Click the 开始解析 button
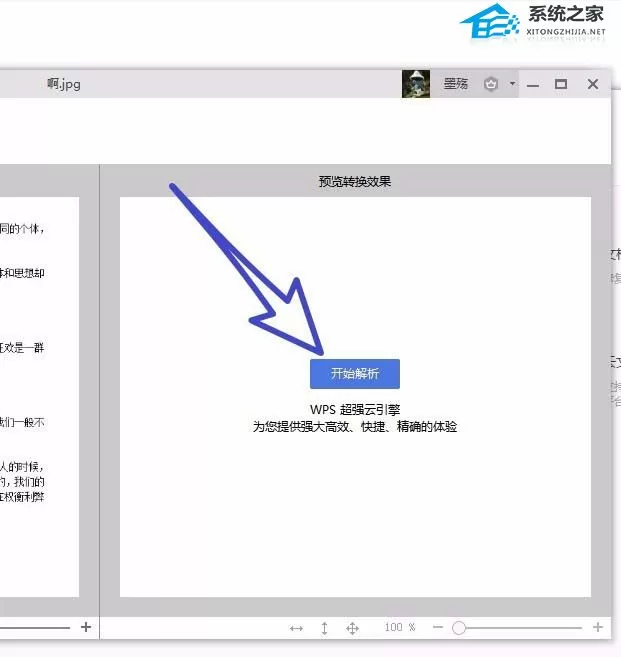 [354, 373]
